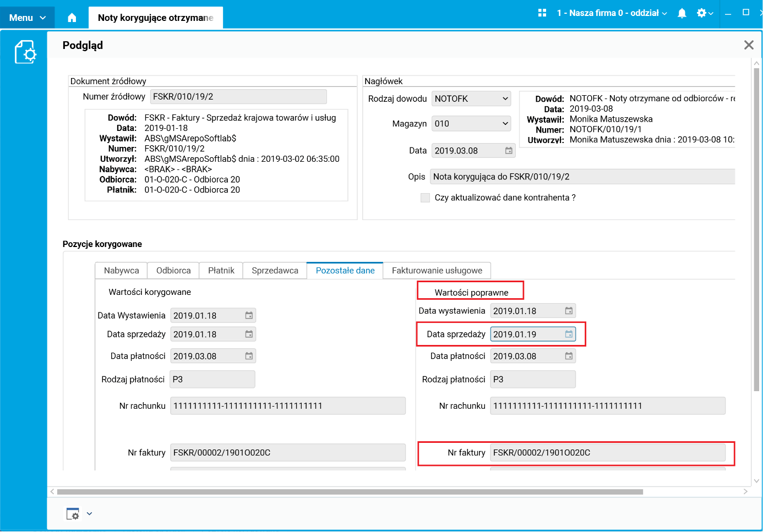Click the right arrow of horizontal scrollbar
The width and height of the screenshot is (763, 532).
click(x=746, y=492)
